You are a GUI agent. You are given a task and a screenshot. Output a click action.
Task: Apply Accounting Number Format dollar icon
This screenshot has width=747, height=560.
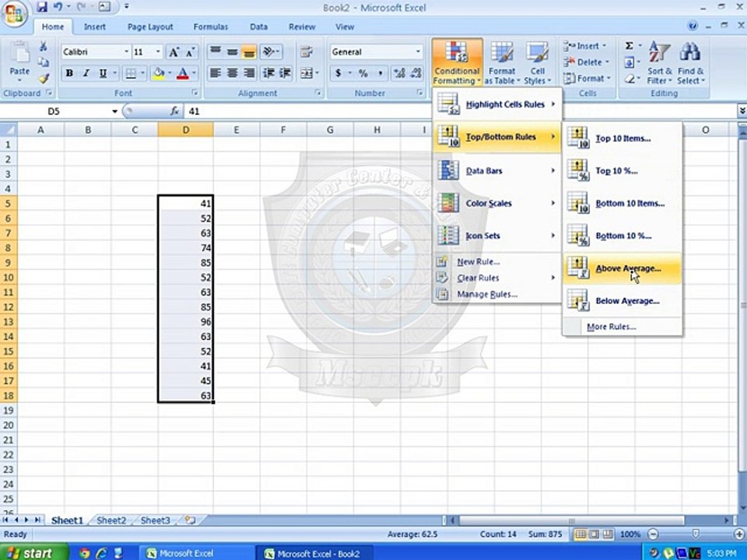click(338, 73)
